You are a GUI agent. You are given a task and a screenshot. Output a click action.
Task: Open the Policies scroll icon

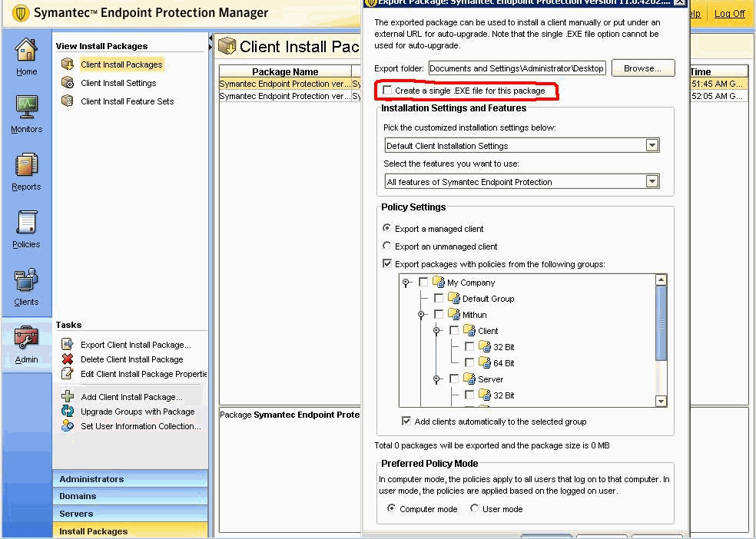26,223
